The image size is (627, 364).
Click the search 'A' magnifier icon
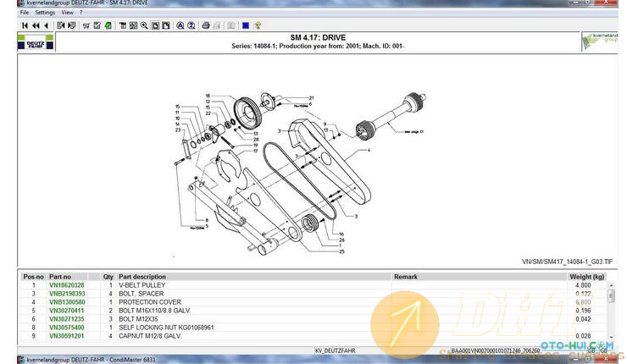click(x=180, y=25)
